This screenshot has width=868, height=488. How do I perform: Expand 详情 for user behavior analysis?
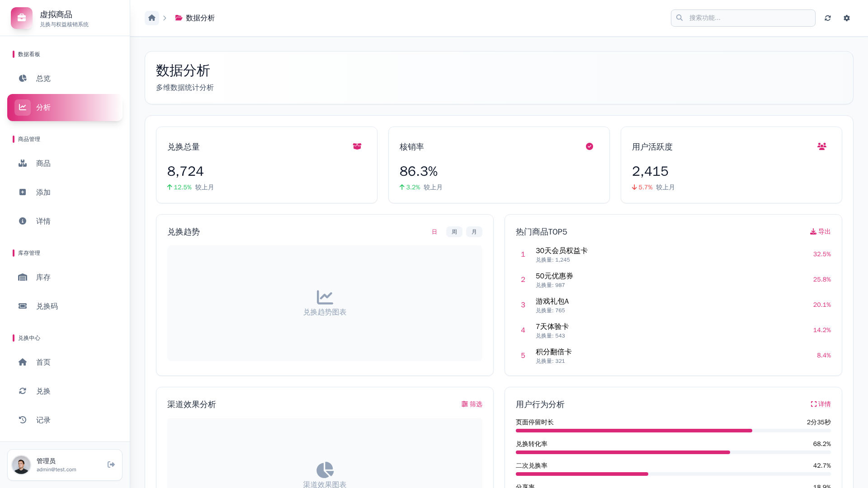tap(821, 404)
